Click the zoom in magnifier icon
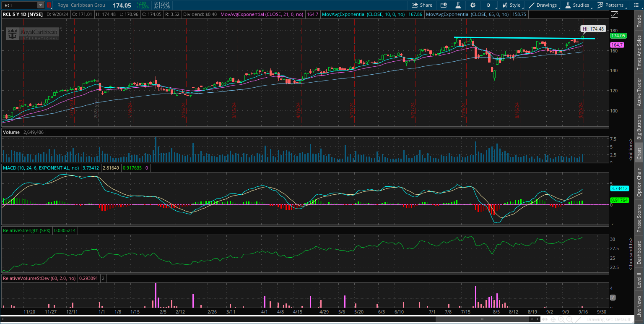This screenshot has width=644, height=324. tap(561, 319)
